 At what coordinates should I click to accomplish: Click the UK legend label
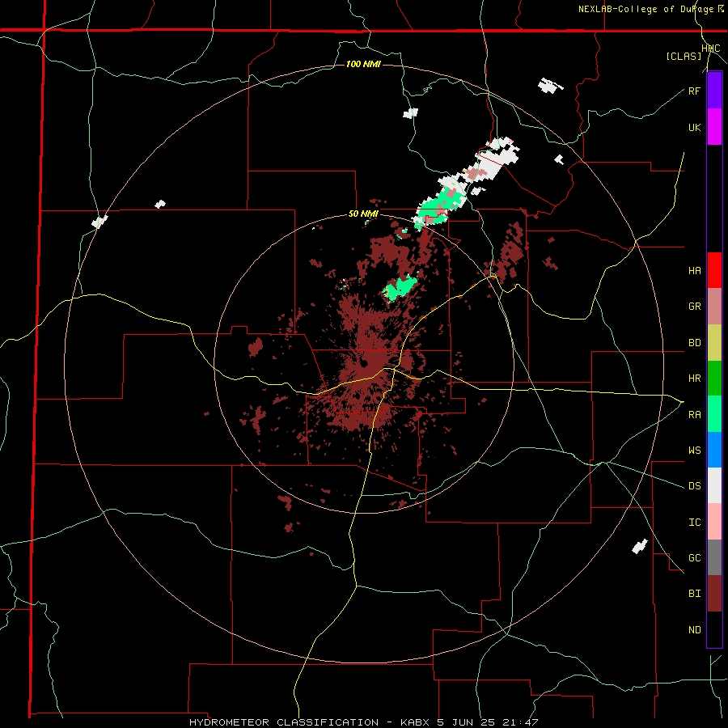[695, 127]
